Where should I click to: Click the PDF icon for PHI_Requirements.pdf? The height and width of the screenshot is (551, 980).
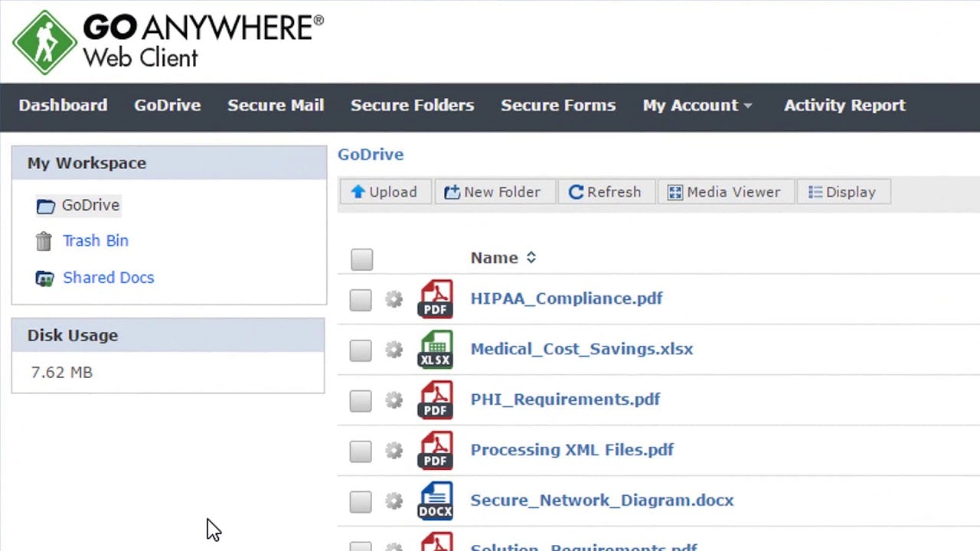click(436, 399)
